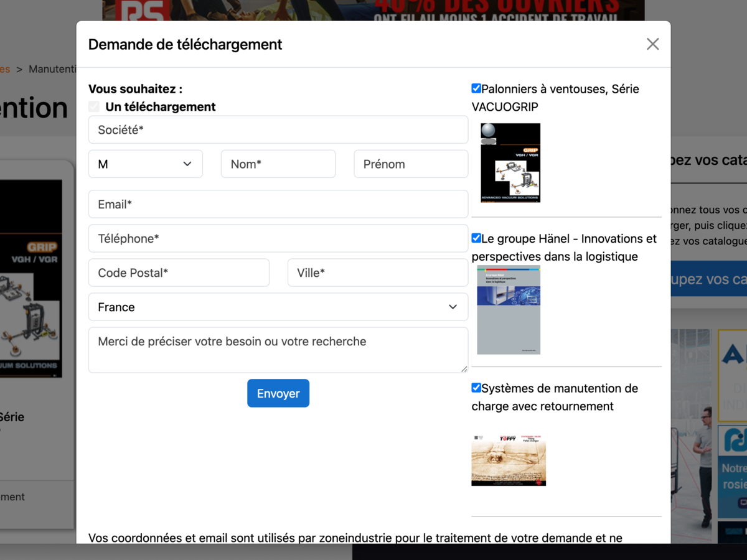Open the civility dropdown showing M

coord(145,164)
